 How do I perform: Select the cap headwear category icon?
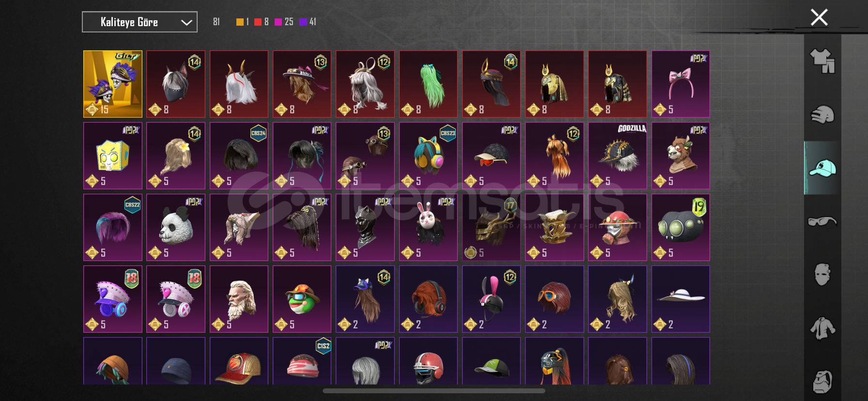point(822,168)
